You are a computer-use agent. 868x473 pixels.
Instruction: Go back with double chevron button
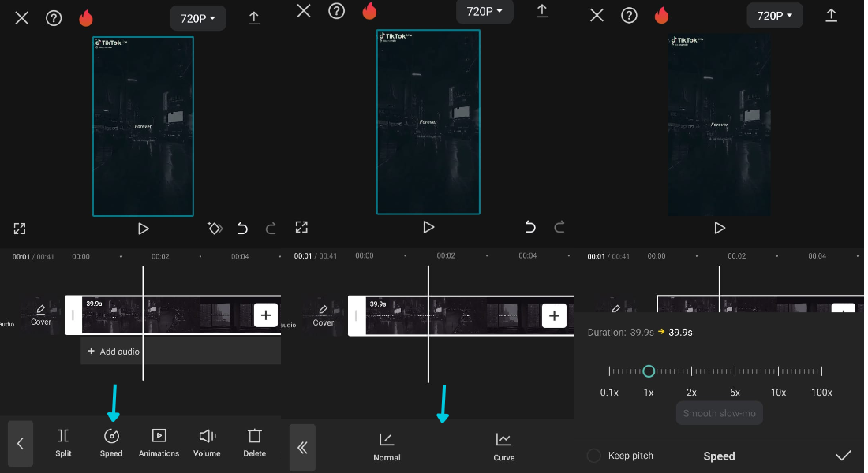[302, 448]
